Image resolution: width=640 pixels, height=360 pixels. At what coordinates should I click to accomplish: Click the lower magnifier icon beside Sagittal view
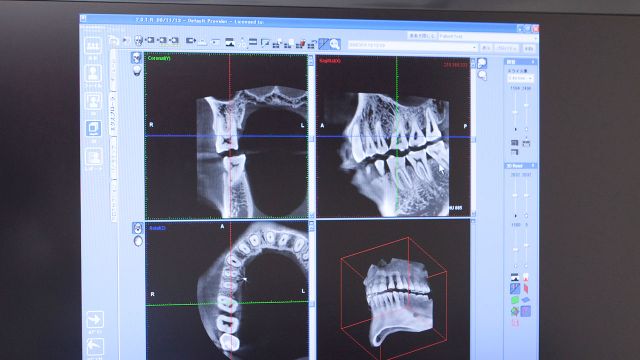click(x=482, y=75)
